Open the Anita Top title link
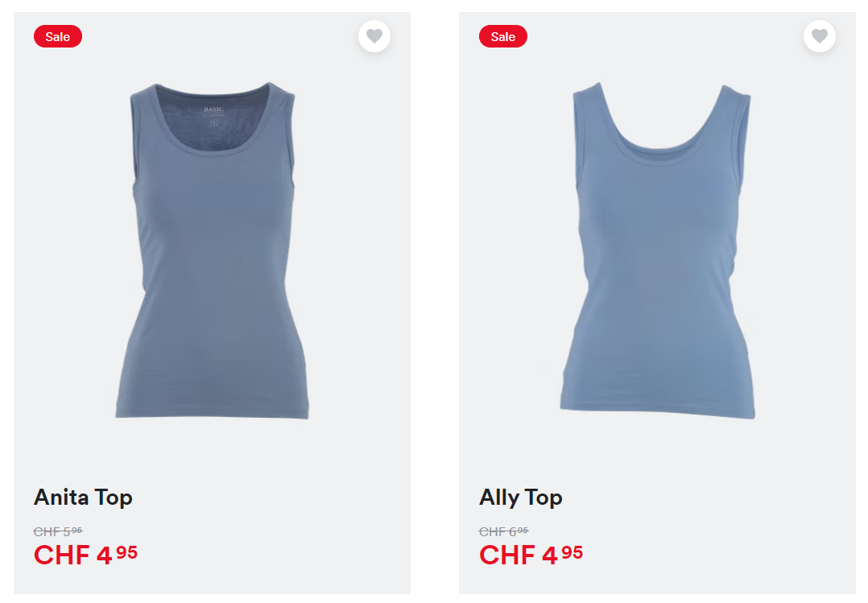Screen dimensions: 868x603 point(83,498)
